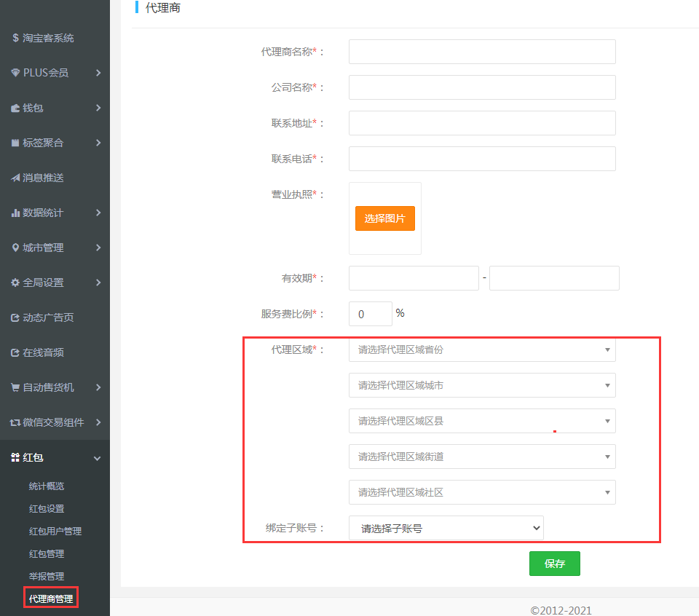Click the gift icon beside 红包
Image resolution: width=699 pixels, height=616 pixels.
click(x=15, y=457)
